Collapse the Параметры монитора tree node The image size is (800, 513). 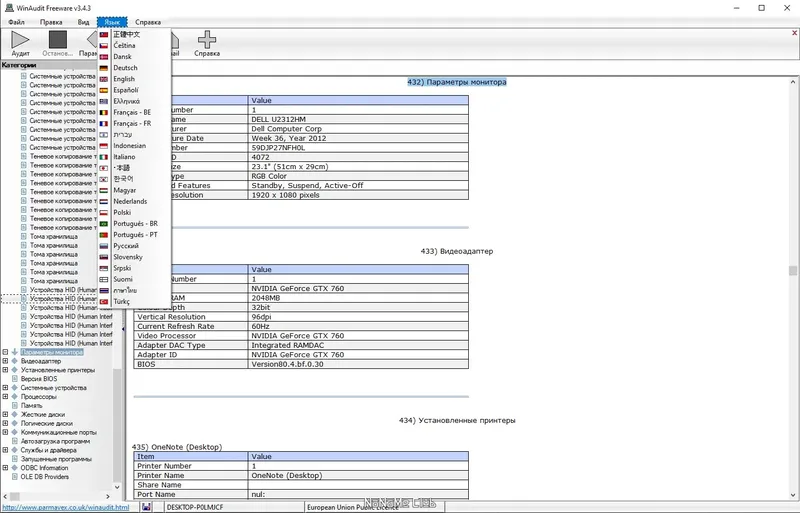6,352
